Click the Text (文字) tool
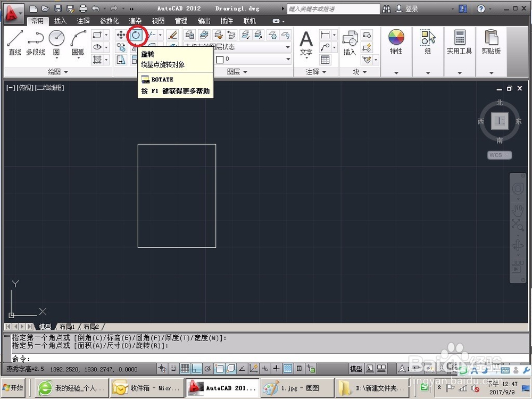 click(x=306, y=44)
